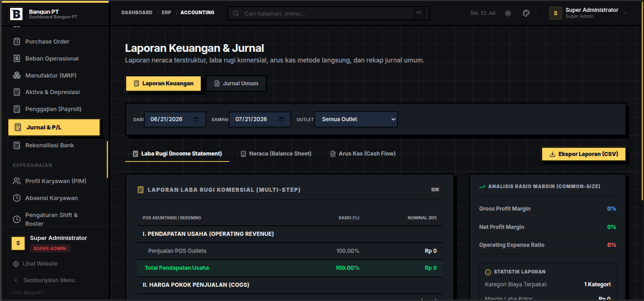Viewport: 644px width, 301px height.
Task: Open Beban Operasional page
Action: coord(54,58)
